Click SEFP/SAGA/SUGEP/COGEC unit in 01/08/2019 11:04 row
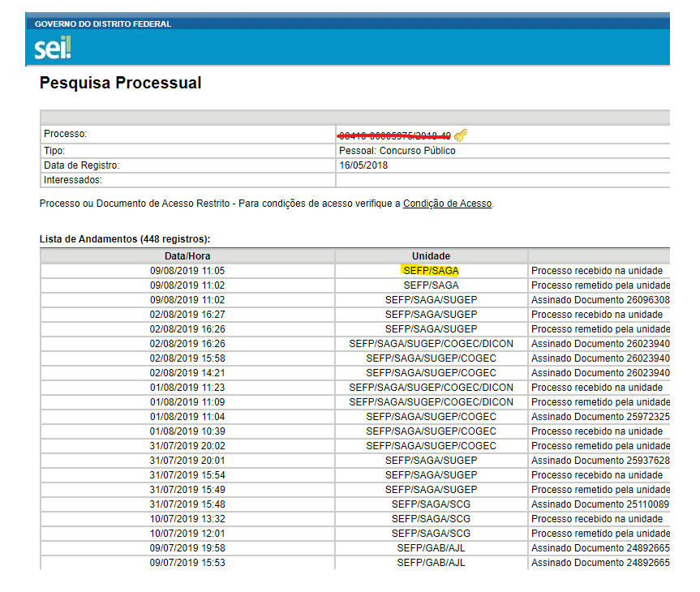This screenshot has height=592, width=700. click(431, 417)
